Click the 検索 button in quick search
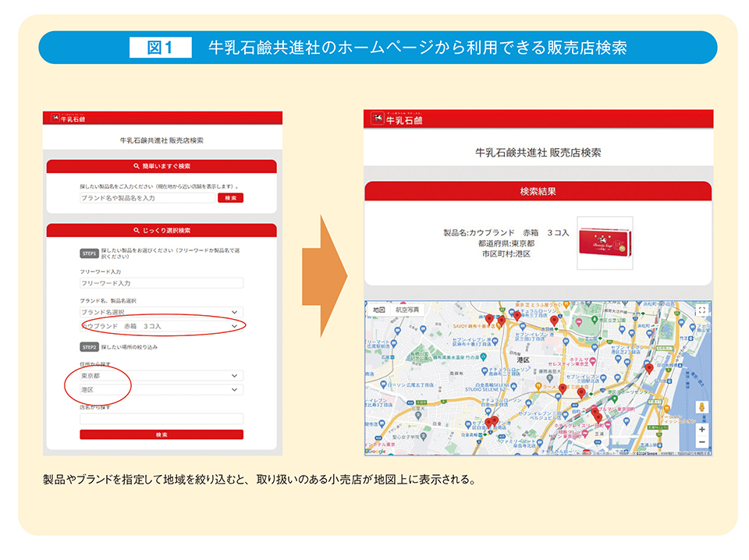The image size is (749, 560). click(231, 197)
